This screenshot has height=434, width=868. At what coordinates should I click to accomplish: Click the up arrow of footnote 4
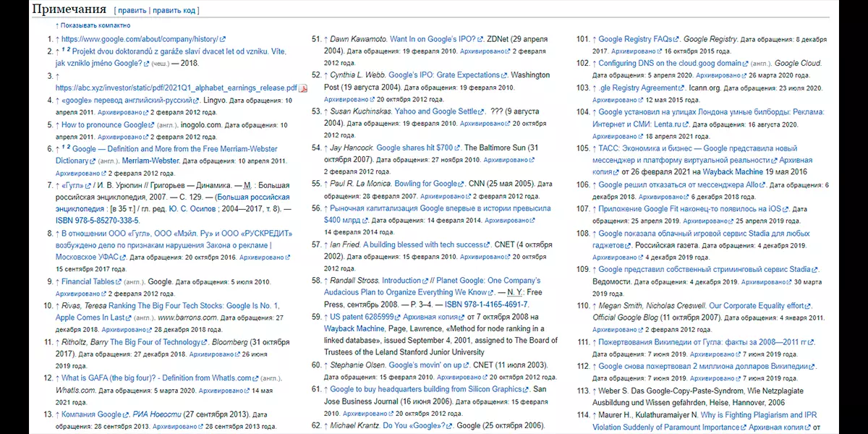(57, 101)
